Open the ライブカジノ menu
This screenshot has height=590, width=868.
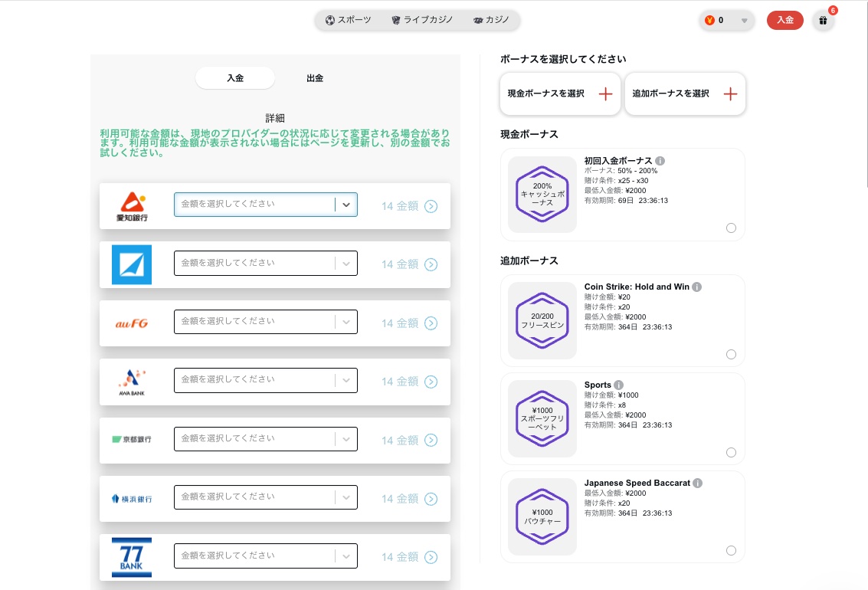tap(422, 20)
